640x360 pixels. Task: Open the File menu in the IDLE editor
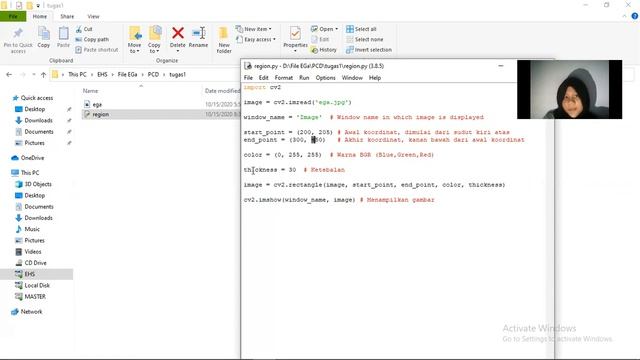(248, 78)
